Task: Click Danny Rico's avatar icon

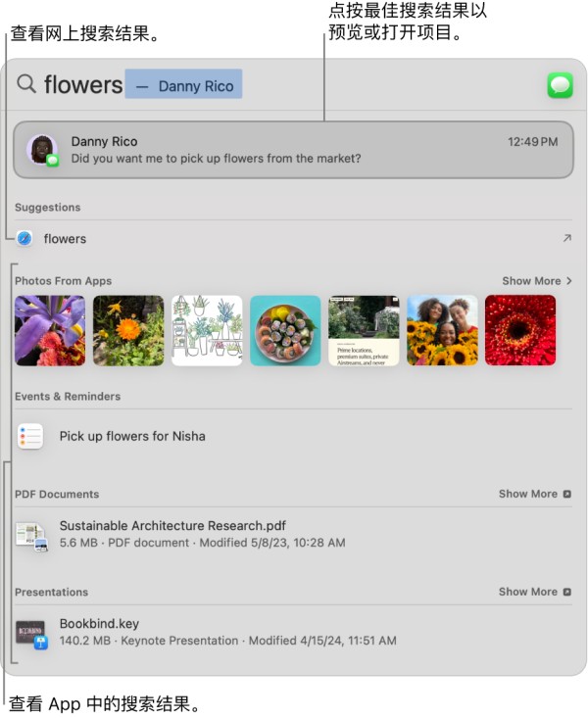Action: point(42,150)
